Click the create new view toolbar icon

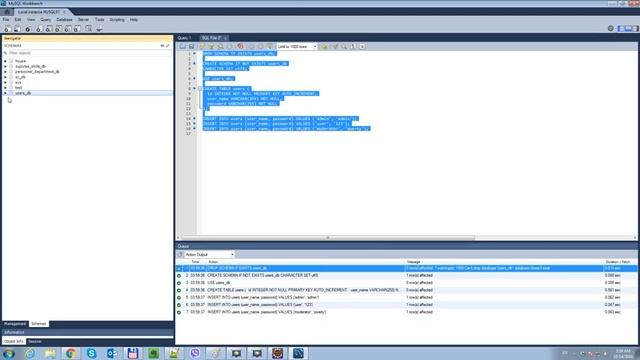coord(58,29)
